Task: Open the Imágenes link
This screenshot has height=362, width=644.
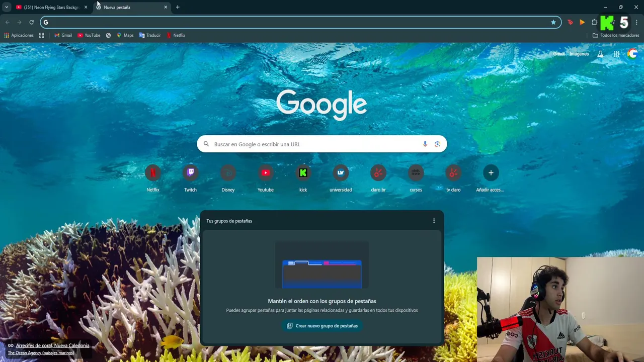Action: coord(579,54)
